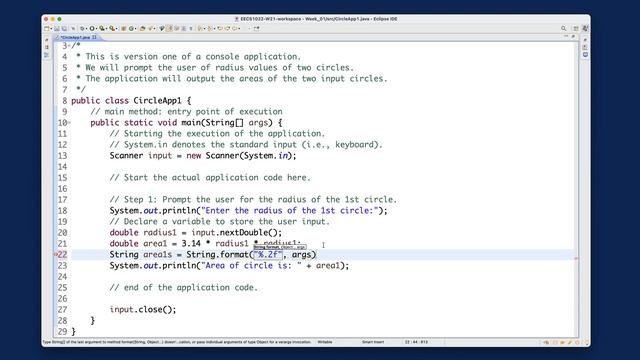Click "Enter the radius of the 1st circle:" string
This screenshot has width=640, height=360.
[289, 211]
